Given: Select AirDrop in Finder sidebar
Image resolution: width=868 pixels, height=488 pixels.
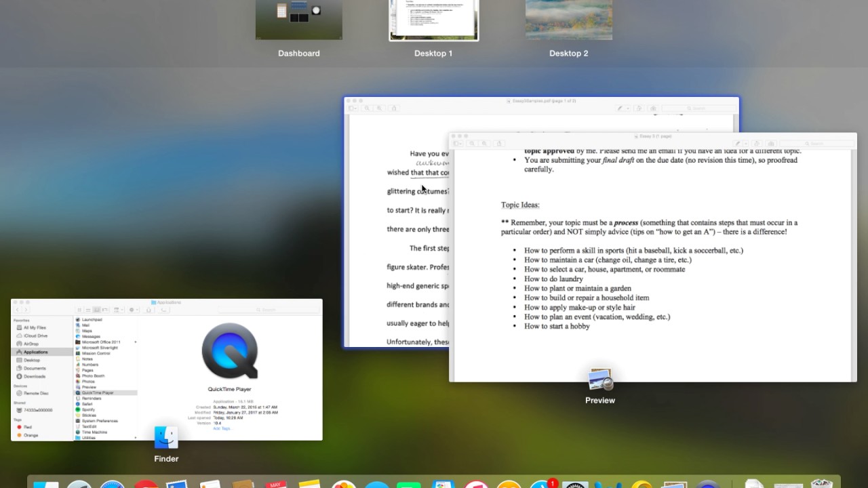Looking at the screenshot, I should tap(31, 344).
